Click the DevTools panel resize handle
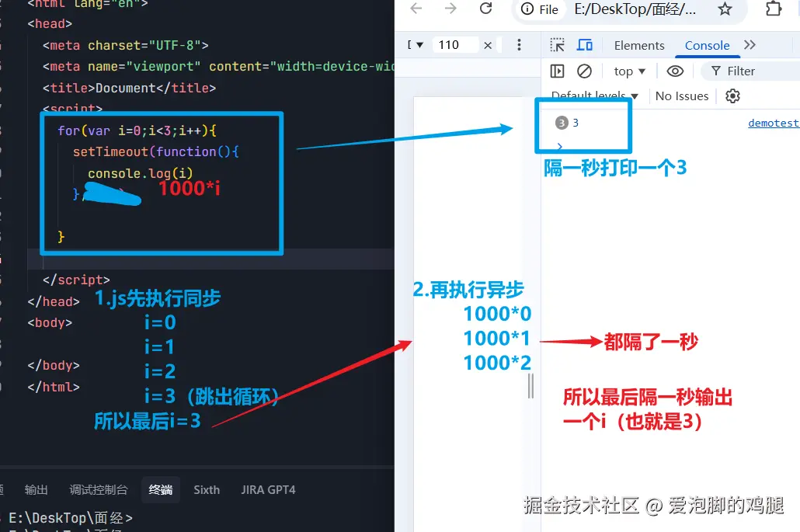This screenshot has width=800, height=532. click(x=530, y=386)
